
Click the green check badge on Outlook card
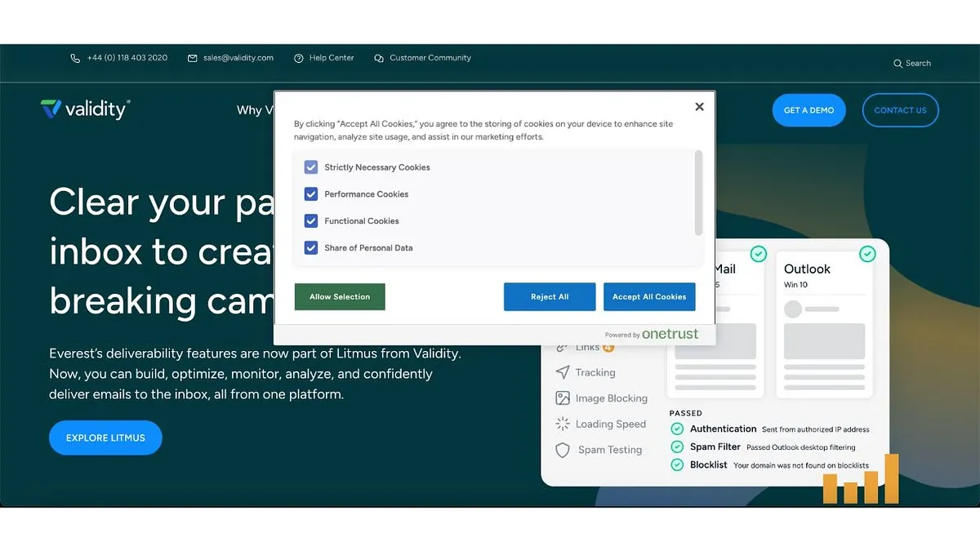868,254
